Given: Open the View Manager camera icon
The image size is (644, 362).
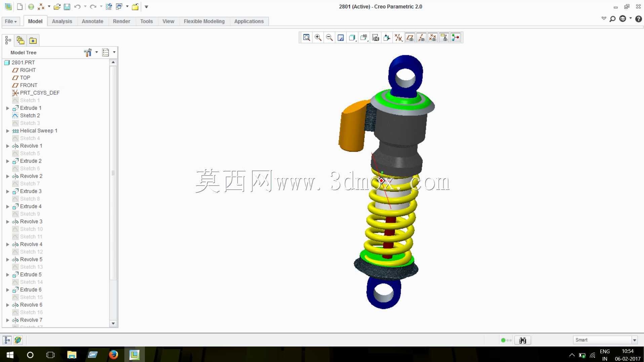Looking at the screenshot, I should tap(376, 37).
